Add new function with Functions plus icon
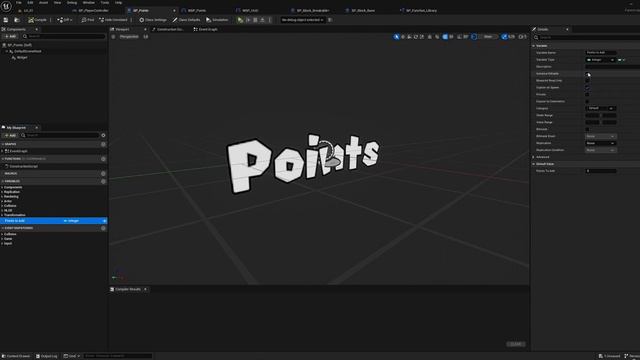The height and width of the screenshot is (360, 640). tap(103, 159)
